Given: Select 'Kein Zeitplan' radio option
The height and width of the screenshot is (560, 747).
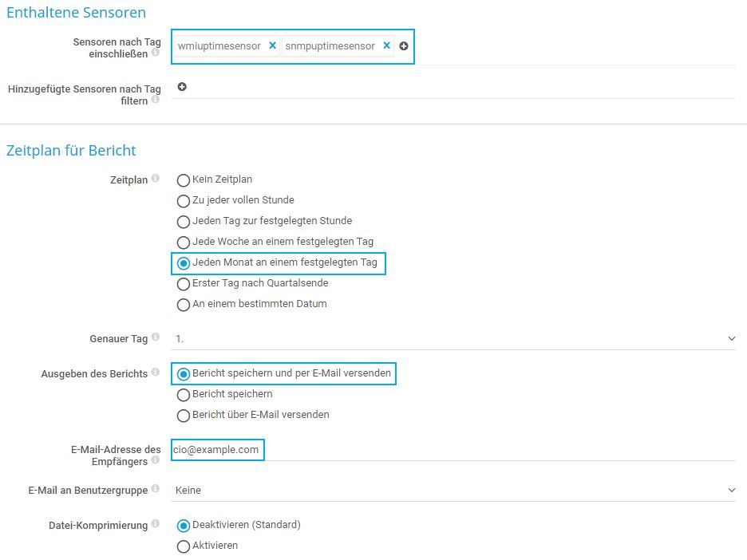Looking at the screenshot, I should tap(184, 180).
